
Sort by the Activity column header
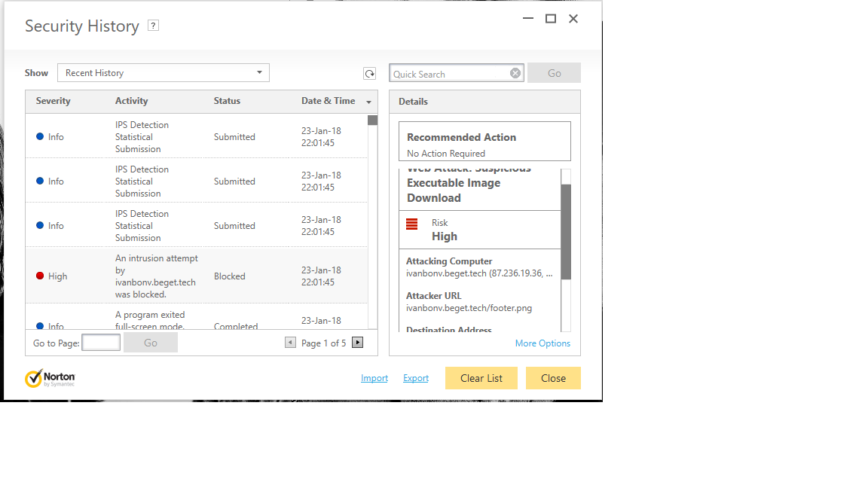click(131, 101)
